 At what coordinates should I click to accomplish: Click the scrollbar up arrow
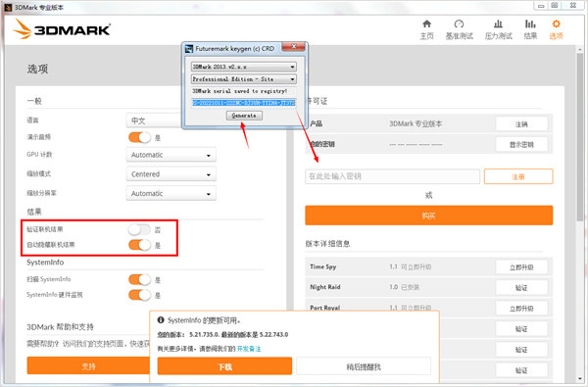[x=580, y=49]
